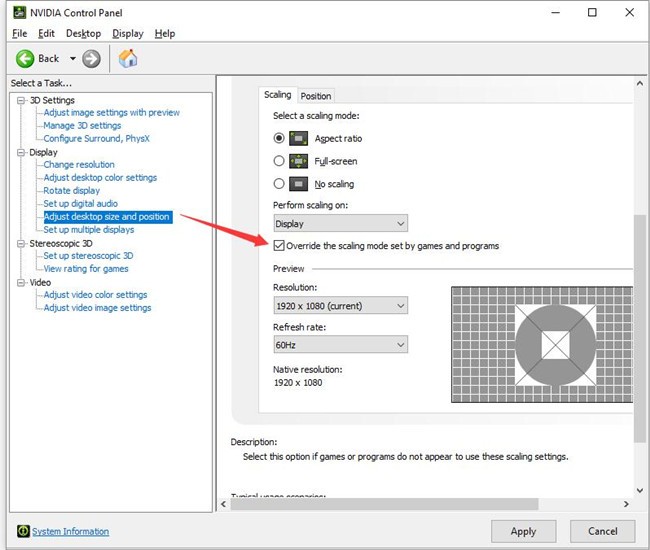Open the System Information link
The height and width of the screenshot is (550, 650).
click(x=70, y=531)
